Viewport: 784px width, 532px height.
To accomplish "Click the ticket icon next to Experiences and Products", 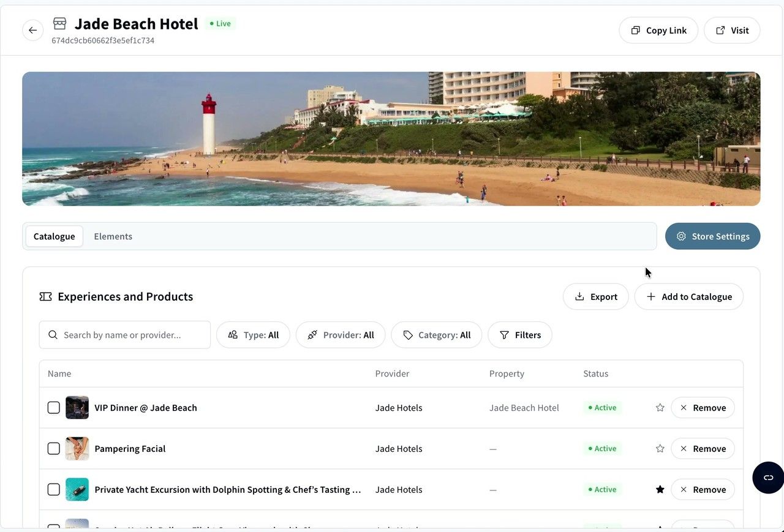I will tap(45, 296).
